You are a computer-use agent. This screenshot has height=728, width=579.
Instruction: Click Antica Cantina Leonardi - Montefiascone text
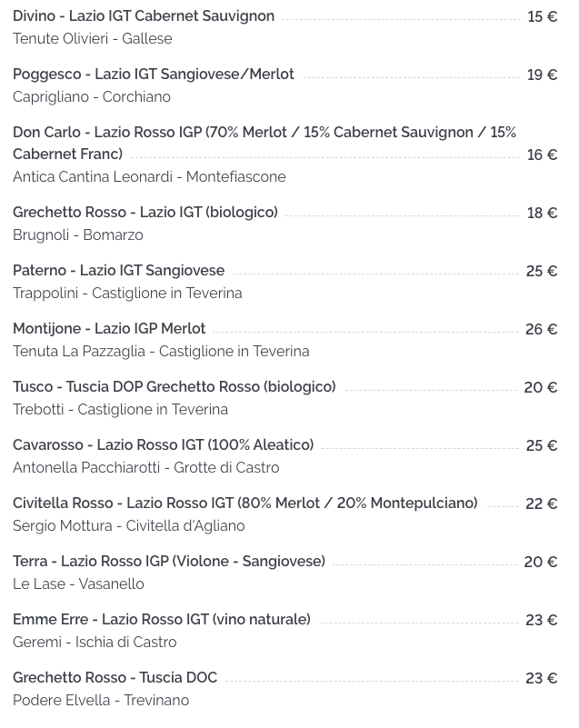pyautogui.click(x=149, y=177)
